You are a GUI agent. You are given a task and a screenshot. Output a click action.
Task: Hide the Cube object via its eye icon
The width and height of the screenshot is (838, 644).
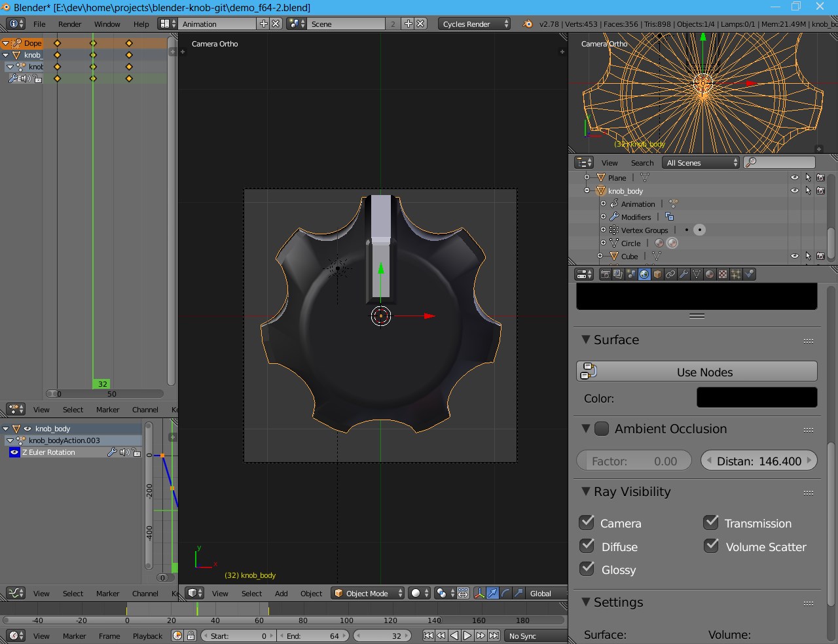[795, 256]
